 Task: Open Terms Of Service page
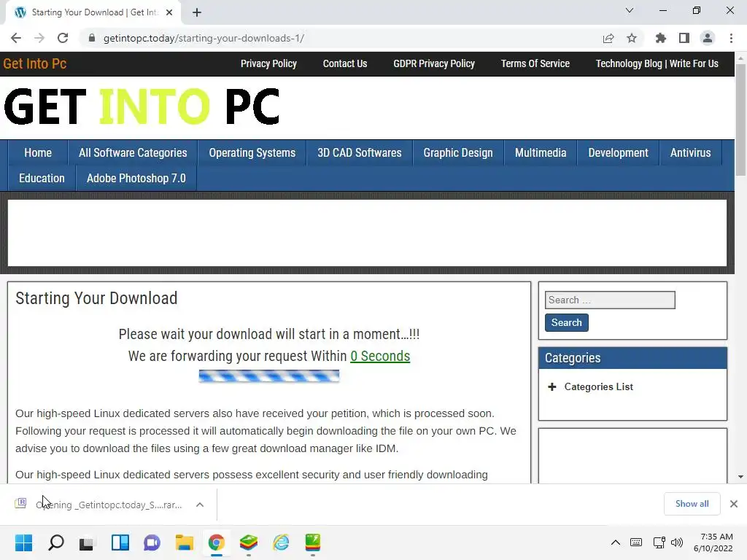tap(535, 63)
